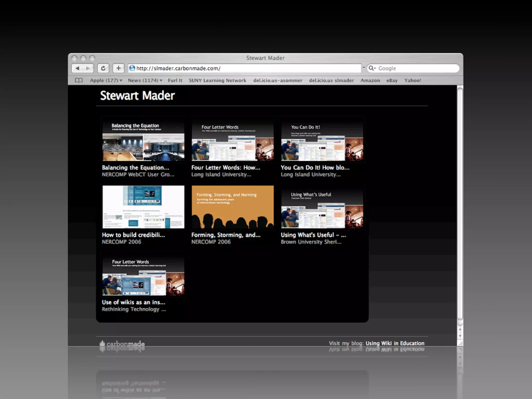Click the 'Balancing the Equation...' title link
This screenshot has height=399, width=532.
point(135,168)
